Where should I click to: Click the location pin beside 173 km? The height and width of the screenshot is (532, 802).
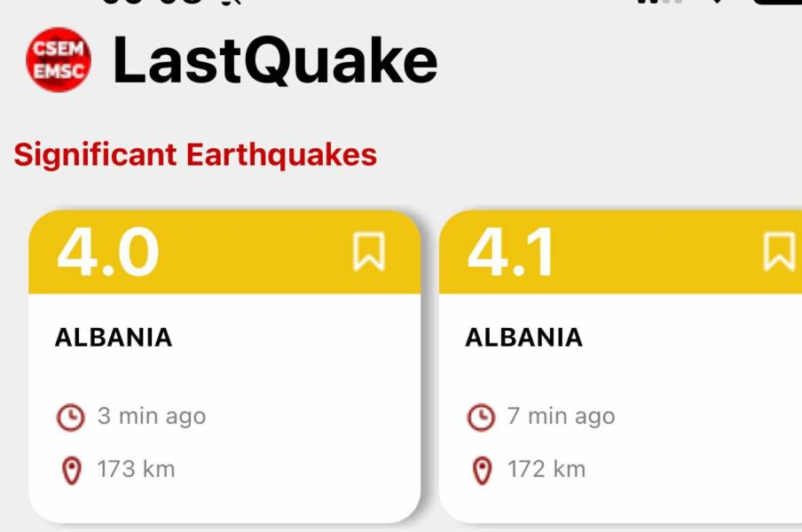(x=71, y=471)
